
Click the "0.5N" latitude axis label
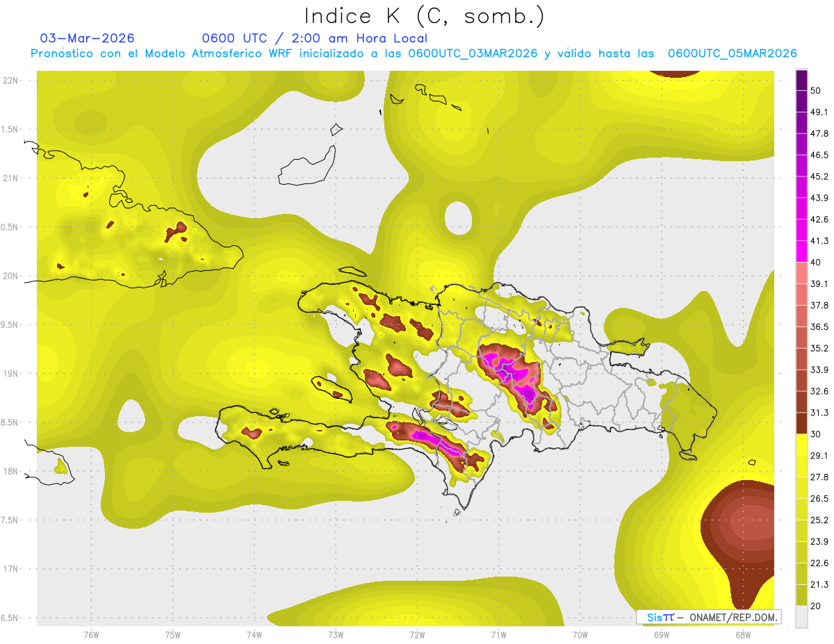[x=10, y=227]
